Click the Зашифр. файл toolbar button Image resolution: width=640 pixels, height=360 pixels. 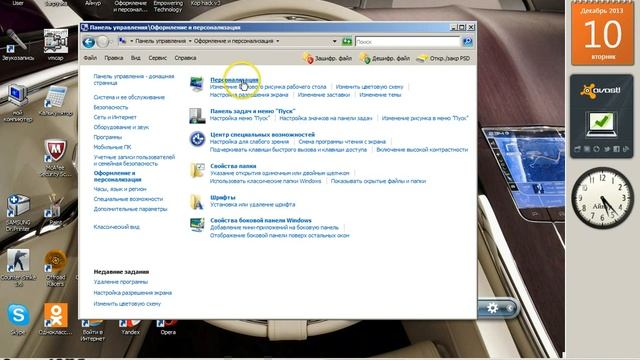coord(328,58)
